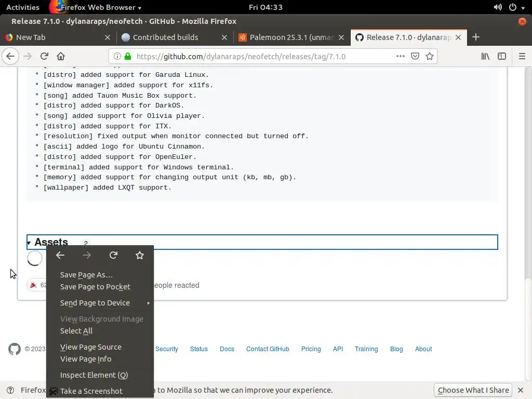Screen dimensions: 532x399
Task: Click the GitHub logo in the footer
Action: pyautogui.click(x=15, y=349)
